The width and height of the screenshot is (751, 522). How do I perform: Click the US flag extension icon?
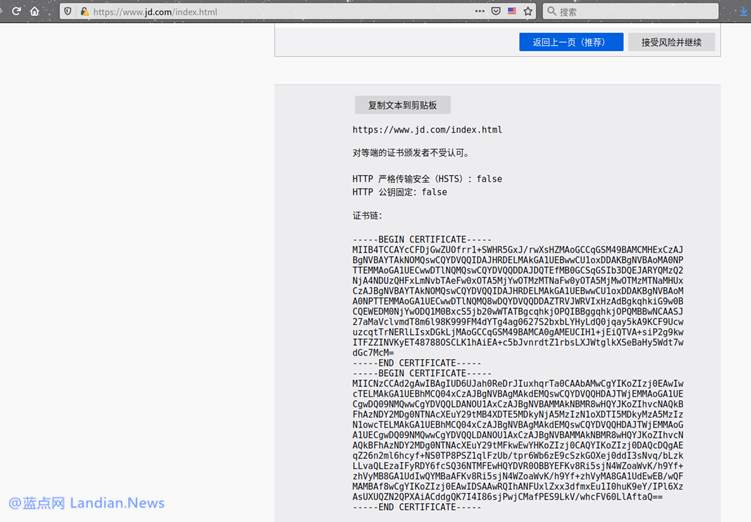pos(512,12)
